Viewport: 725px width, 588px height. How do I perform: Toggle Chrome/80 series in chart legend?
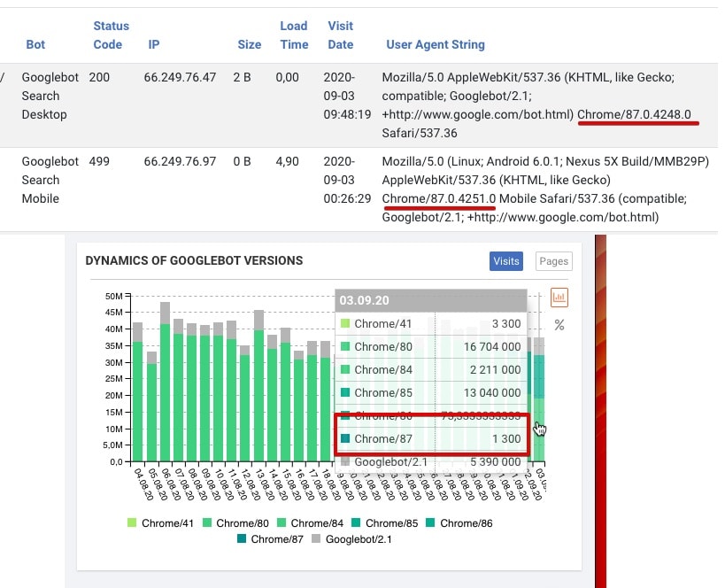coord(235,523)
